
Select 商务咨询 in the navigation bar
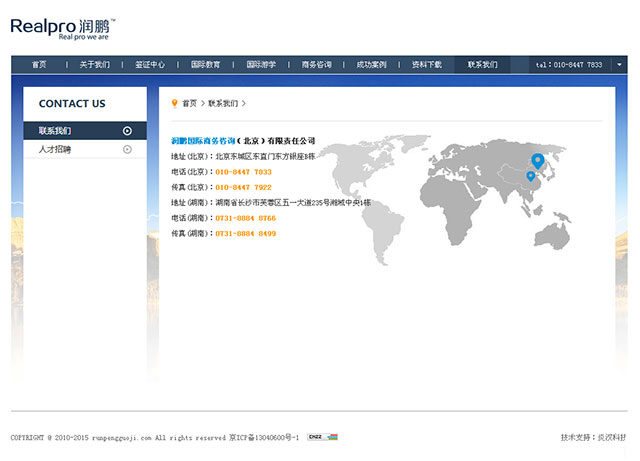click(x=317, y=64)
